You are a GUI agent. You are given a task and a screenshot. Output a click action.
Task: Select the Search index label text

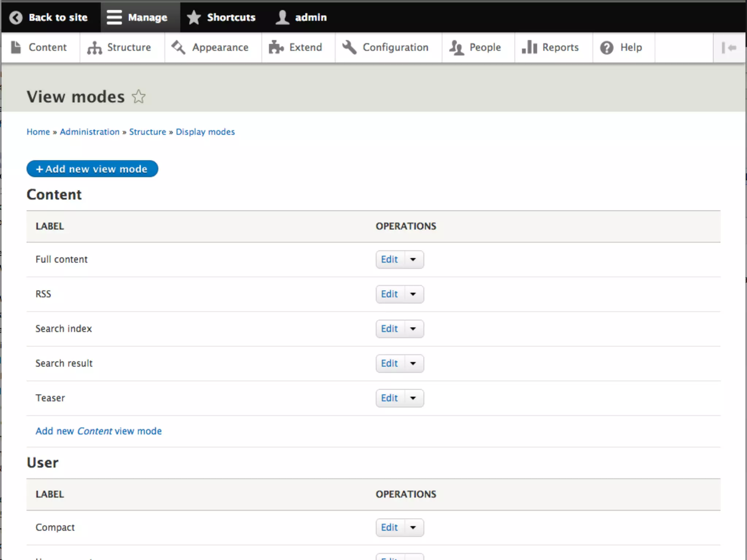(64, 329)
